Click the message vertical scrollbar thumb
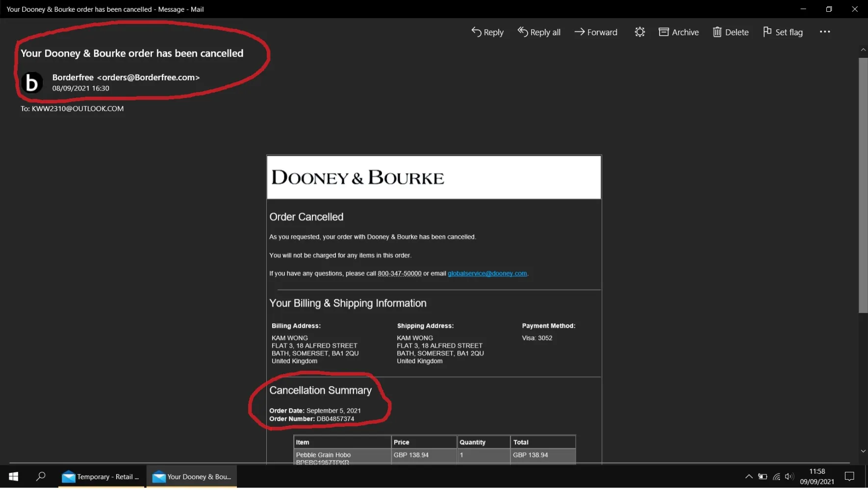The height and width of the screenshot is (490, 868). pos(863,185)
